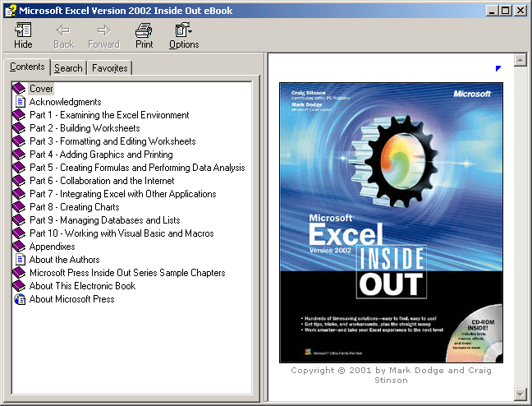Click the page icon beside About the Authors

(21, 260)
